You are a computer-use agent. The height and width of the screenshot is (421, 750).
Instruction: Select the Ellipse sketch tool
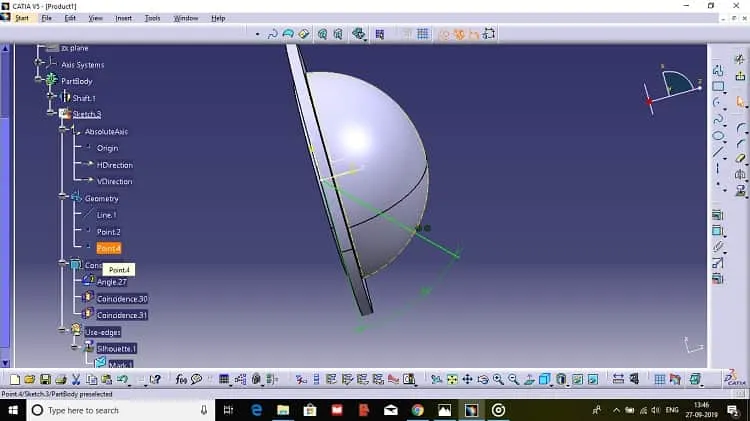click(x=717, y=136)
